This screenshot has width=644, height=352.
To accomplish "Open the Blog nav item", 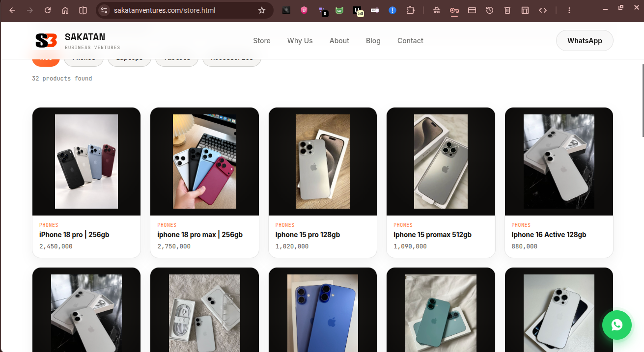I will (x=373, y=41).
